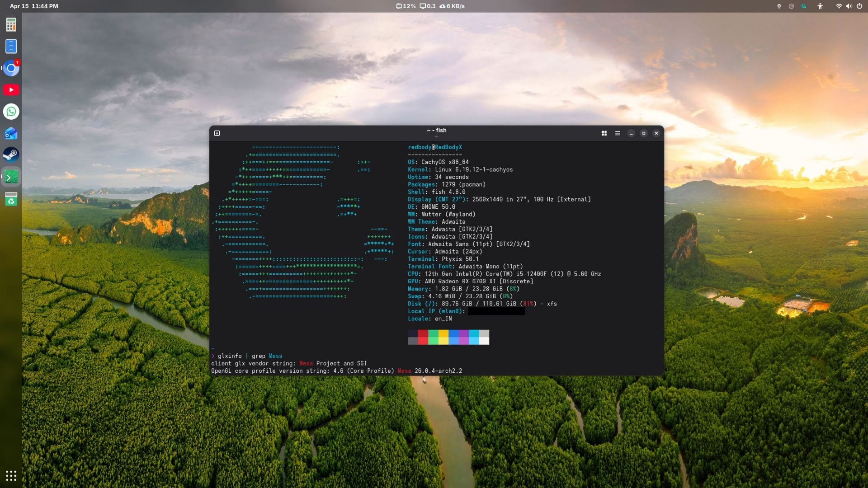Show the applications grid
Screen dimensions: 868x488
[x=11, y=476]
